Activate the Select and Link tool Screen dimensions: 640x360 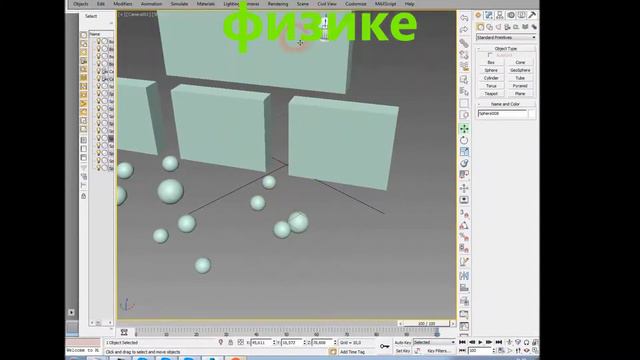[x=464, y=42]
